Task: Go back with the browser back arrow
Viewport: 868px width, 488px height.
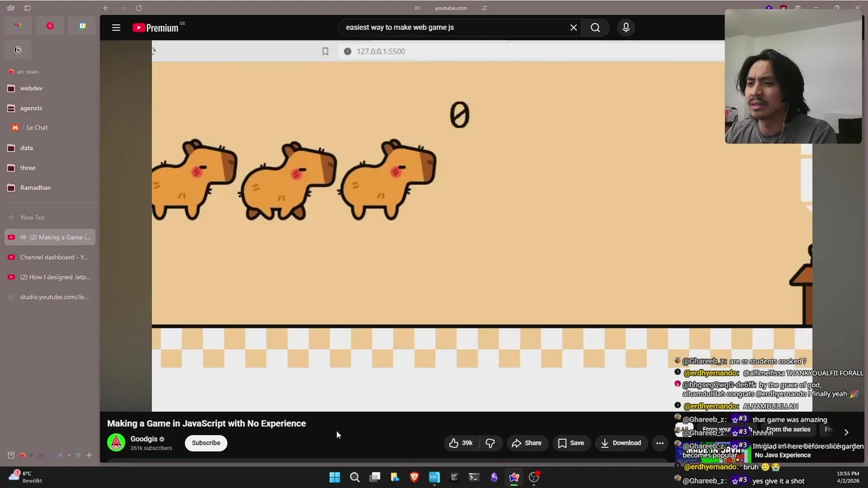Action: point(106,8)
